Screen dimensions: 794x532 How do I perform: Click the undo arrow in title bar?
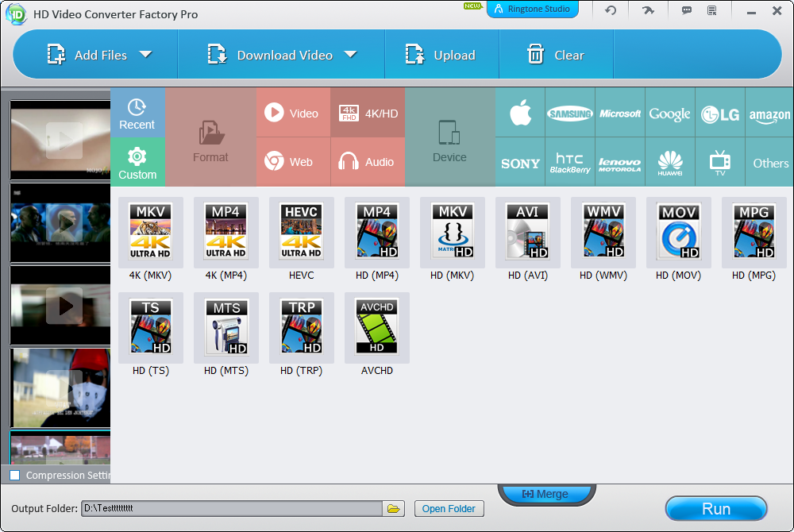click(611, 10)
